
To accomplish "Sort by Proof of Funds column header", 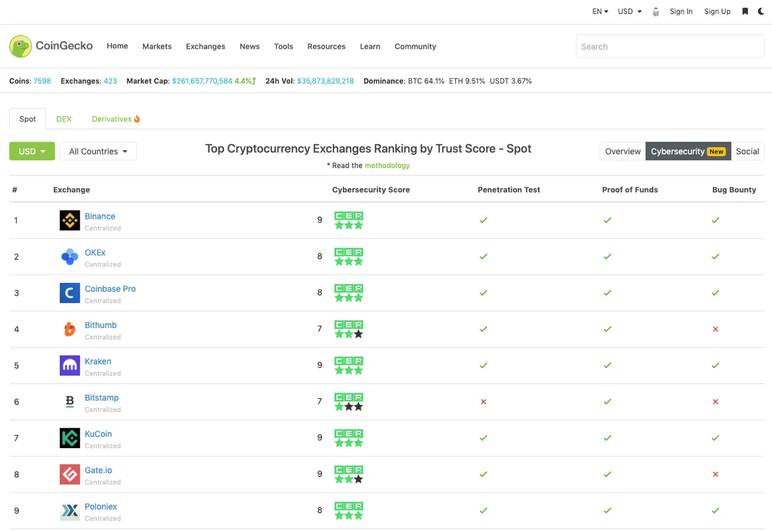I will coord(630,189).
